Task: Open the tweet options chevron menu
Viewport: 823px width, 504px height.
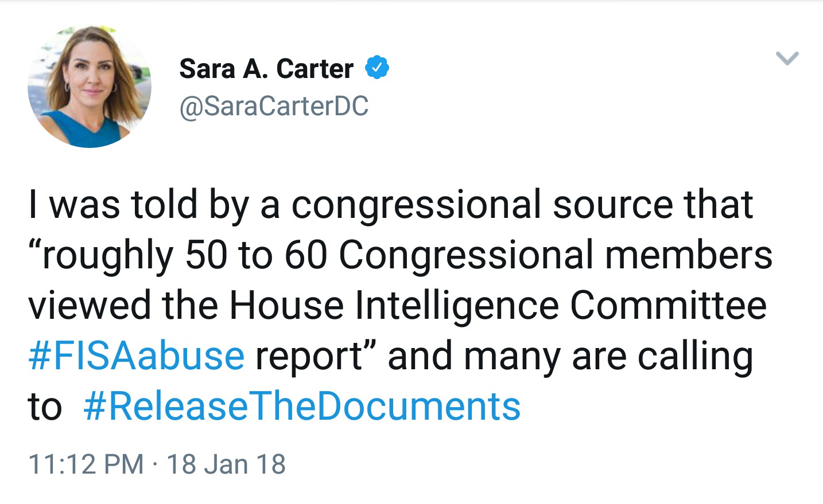Action: pyautogui.click(x=787, y=58)
